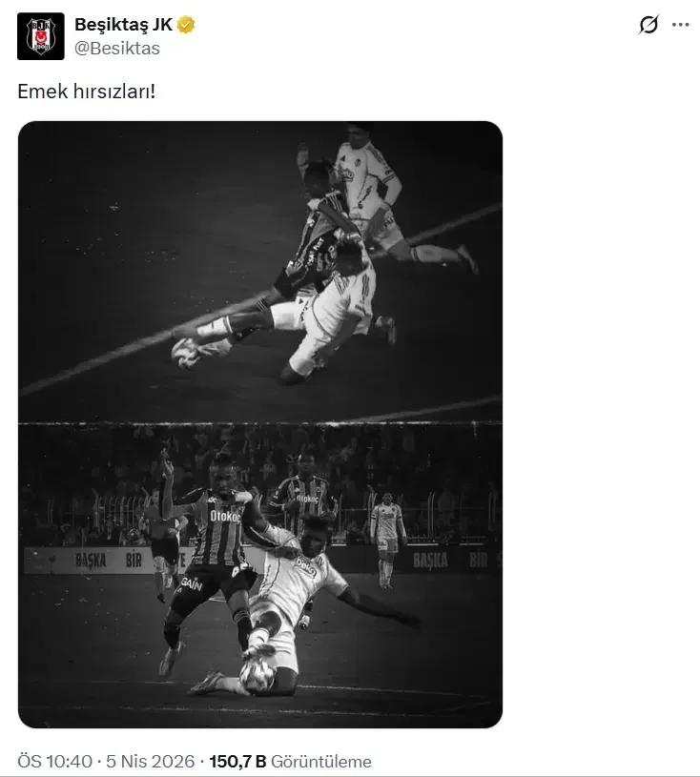Open the bottom sliding tackle photo
Image resolution: width=700 pixels, height=777 pixels.
pos(260,575)
